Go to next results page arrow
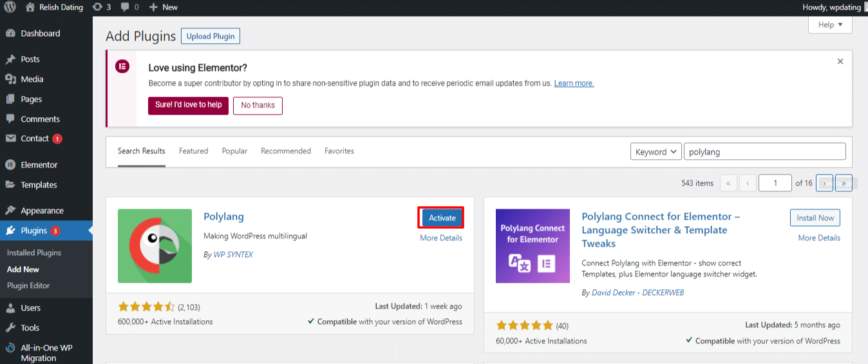 (824, 183)
